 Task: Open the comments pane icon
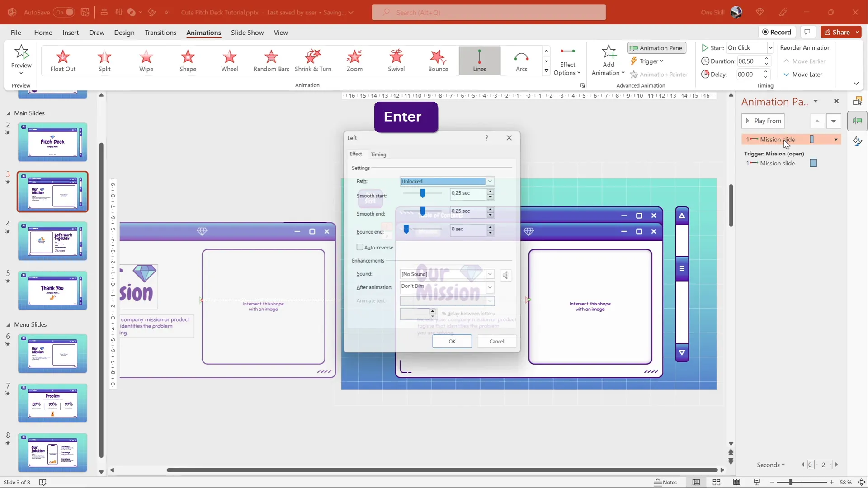pyautogui.click(x=807, y=32)
